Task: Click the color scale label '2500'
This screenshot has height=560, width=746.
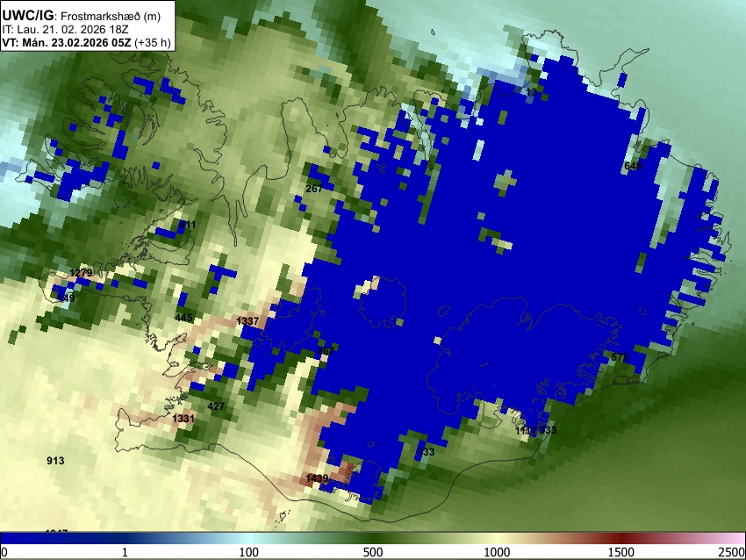Action: [732, 552]
